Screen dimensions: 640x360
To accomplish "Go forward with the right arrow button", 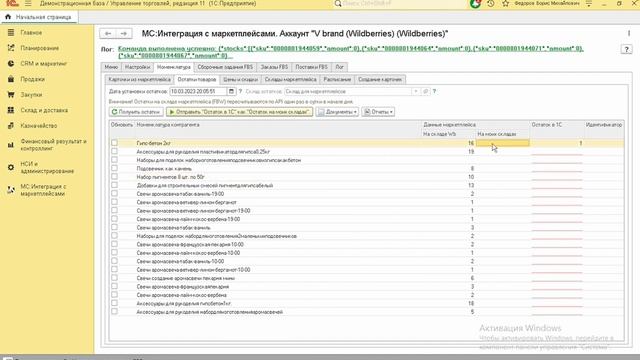I will point(124,33).
